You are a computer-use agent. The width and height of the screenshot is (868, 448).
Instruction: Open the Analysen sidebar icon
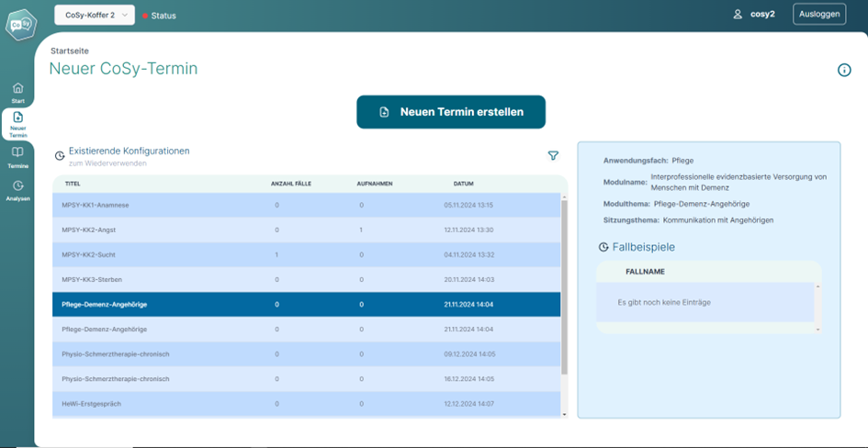[17, 185]
